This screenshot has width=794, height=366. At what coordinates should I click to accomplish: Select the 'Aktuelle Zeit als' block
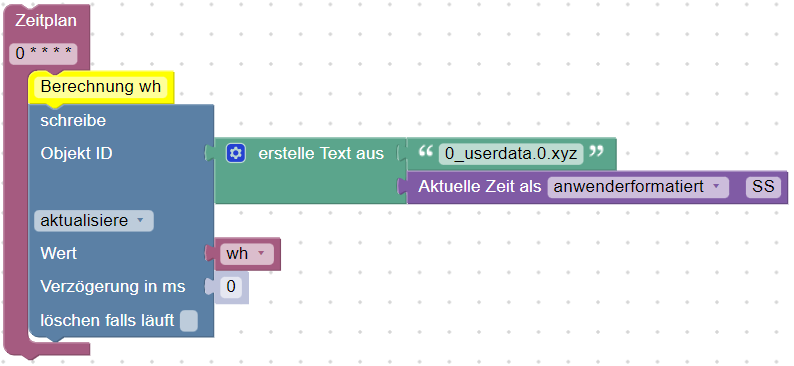click(479, 187)
